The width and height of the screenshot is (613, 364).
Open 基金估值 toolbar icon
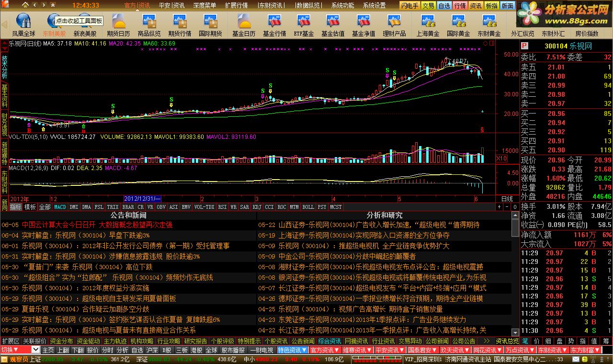(333, 25)
